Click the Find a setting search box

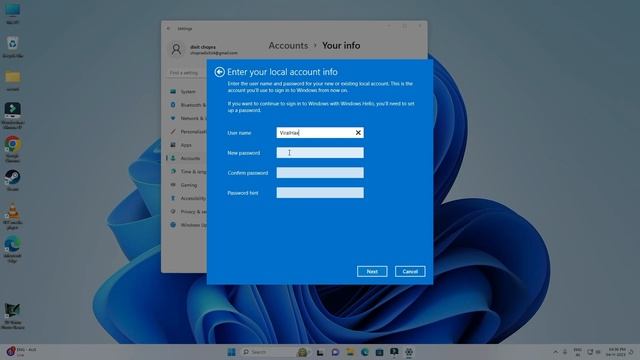(x=187, y=73)
